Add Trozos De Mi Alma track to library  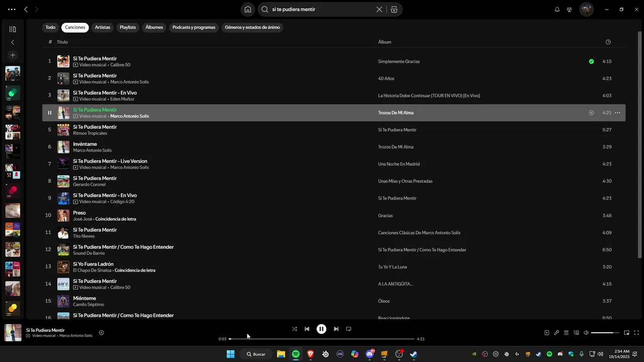[591, 113]
